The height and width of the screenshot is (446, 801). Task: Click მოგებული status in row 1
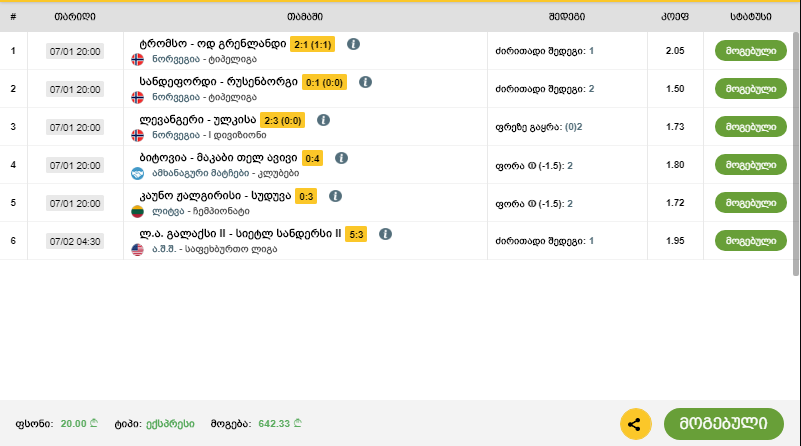(750, 51)
